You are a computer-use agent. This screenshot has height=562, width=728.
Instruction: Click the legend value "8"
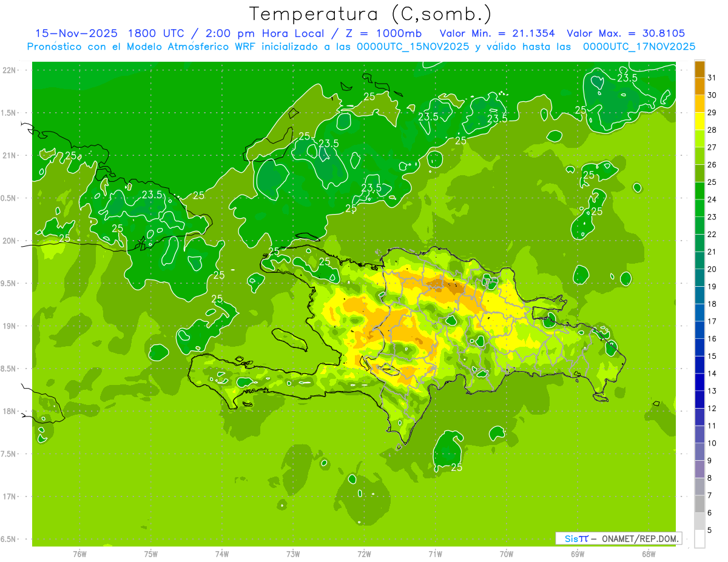click(x=710, y=478)
